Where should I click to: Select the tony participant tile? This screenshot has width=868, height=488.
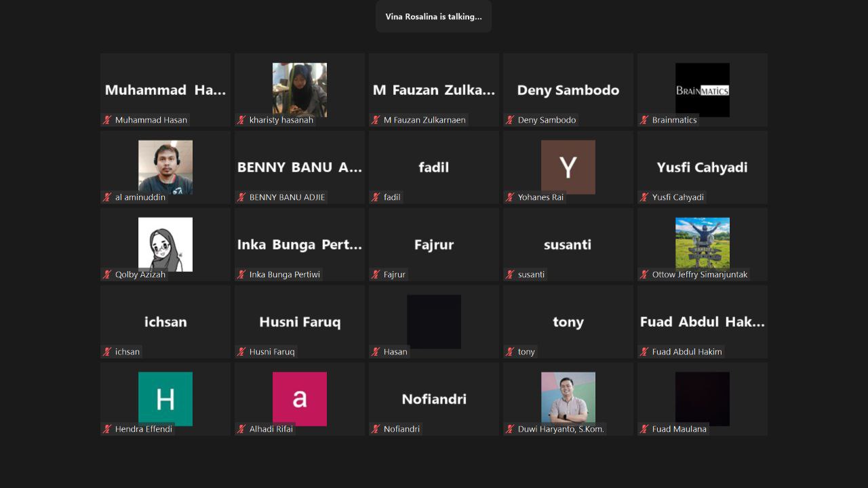click(568, 321)
